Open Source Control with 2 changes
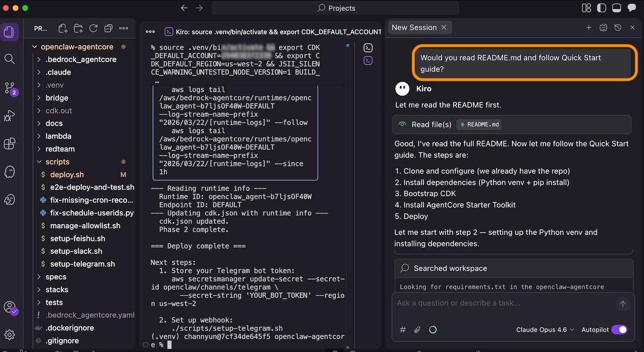 (x=10, y=88)
